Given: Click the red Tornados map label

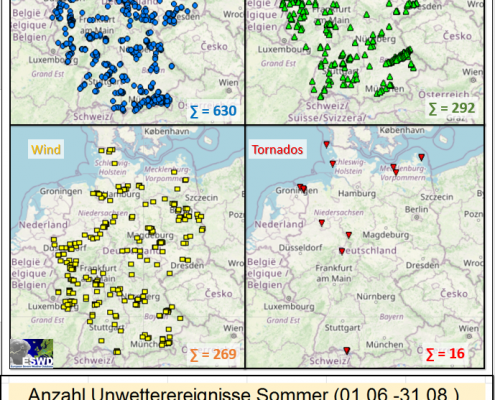Looking at the screenshot, I should point(277,150).
